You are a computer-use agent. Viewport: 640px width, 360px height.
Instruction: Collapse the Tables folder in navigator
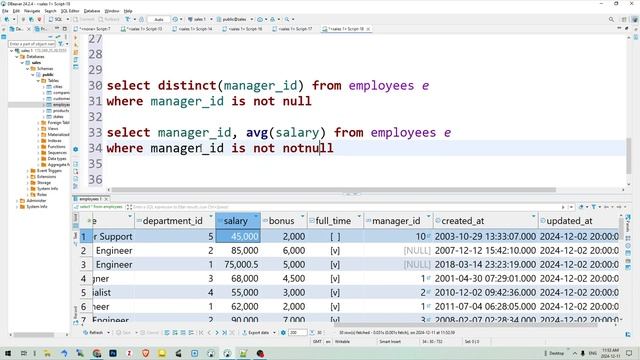coord(38,81)
